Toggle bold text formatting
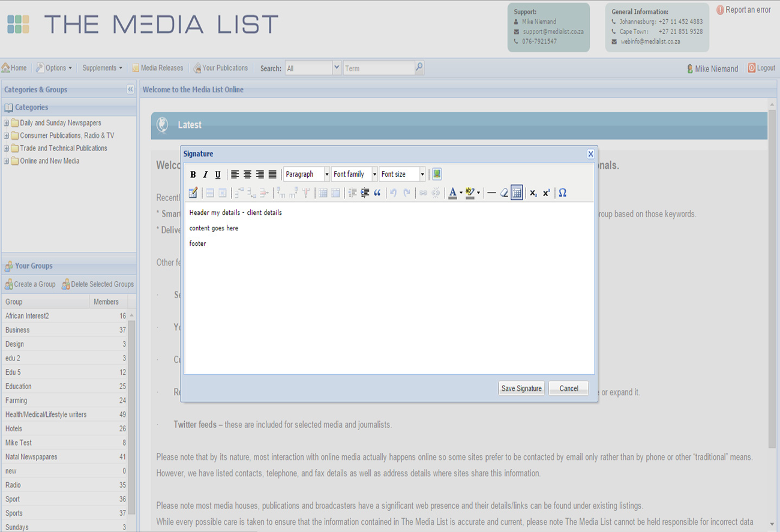This screenshot has width=780, height=532. (193, 174)
